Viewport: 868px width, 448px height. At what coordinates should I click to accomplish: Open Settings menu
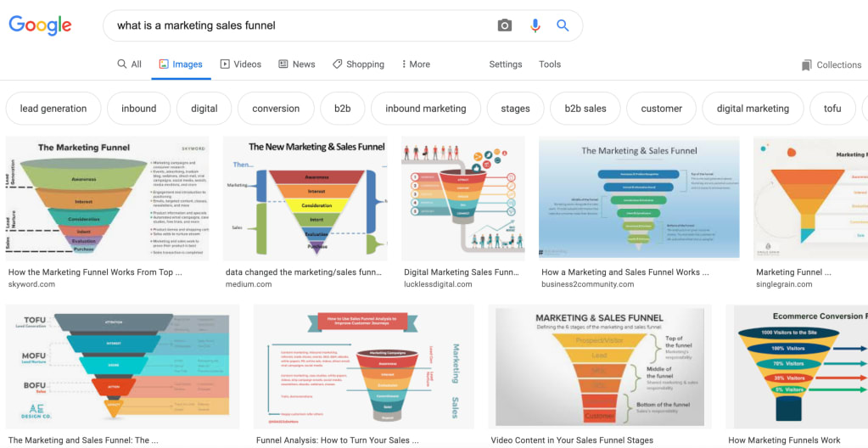[x=506, y=64]
